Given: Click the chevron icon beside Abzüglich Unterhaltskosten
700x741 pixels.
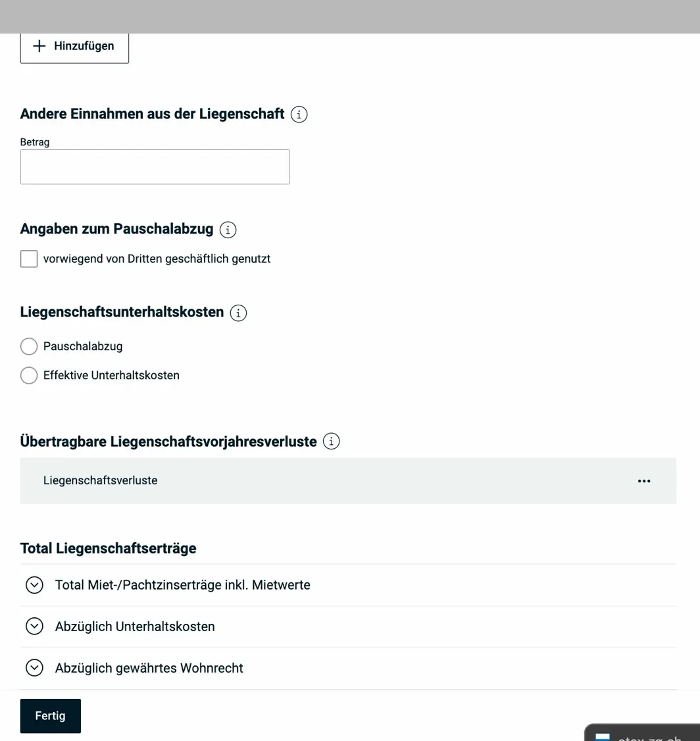Looking at the screenshot, I should [x=34, y=626].
